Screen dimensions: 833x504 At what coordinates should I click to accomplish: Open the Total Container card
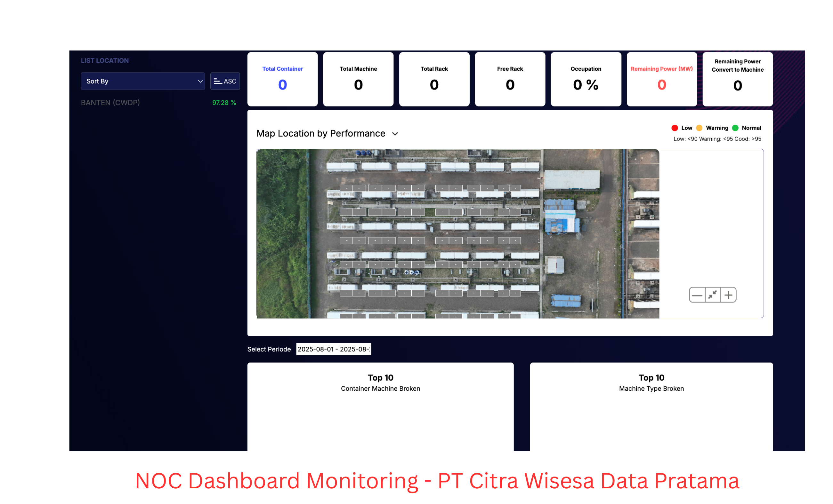click(282, 79)
